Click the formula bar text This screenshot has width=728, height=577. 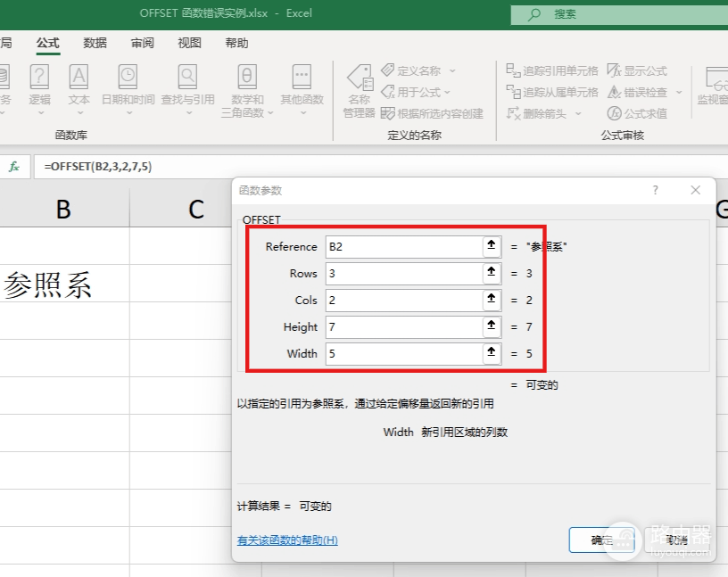pyautogui.click(x=98, y=167)
